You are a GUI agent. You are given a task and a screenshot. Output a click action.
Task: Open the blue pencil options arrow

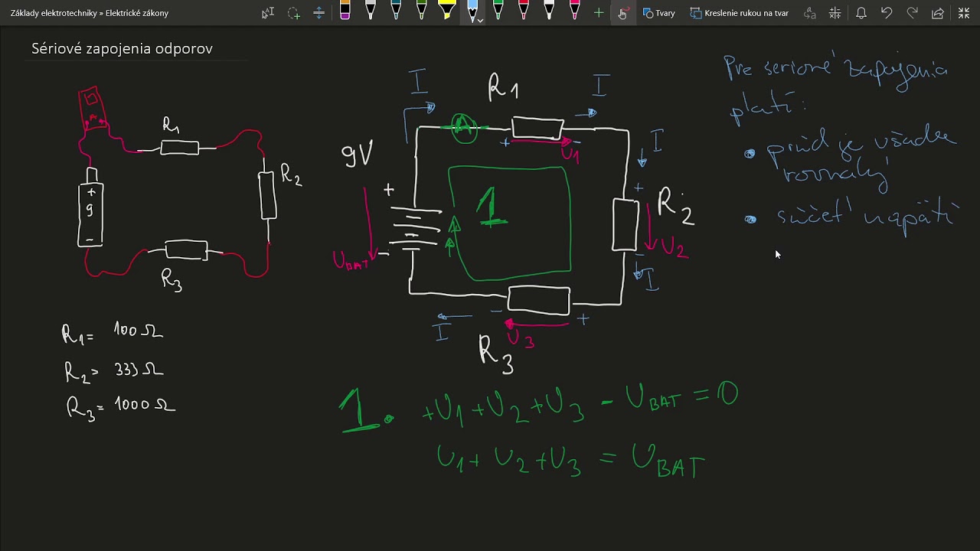tap(480, 21)
